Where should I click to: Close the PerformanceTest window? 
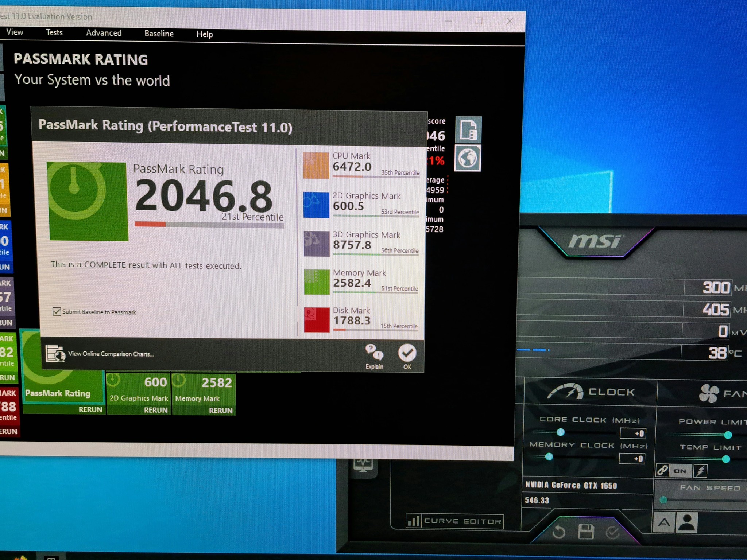point(510,21)
